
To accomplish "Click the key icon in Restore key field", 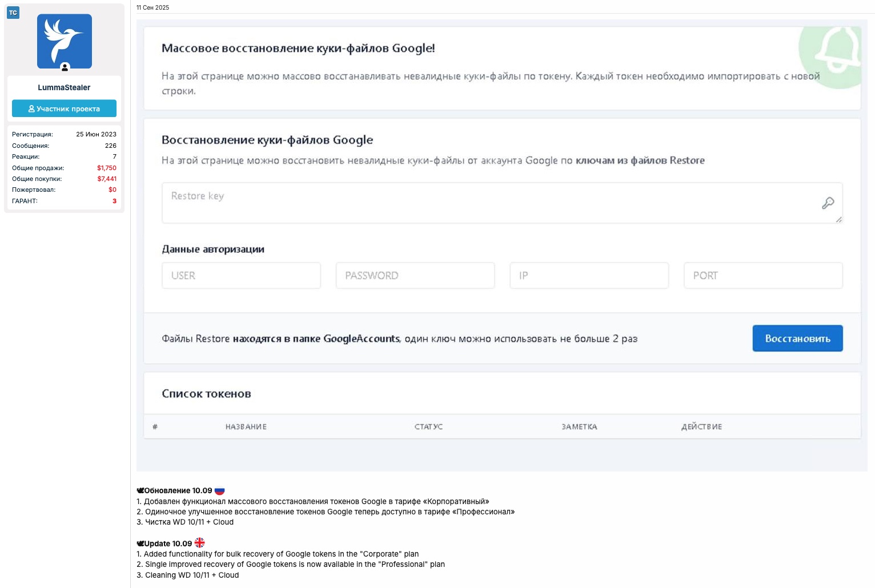I will coord(828,203).
